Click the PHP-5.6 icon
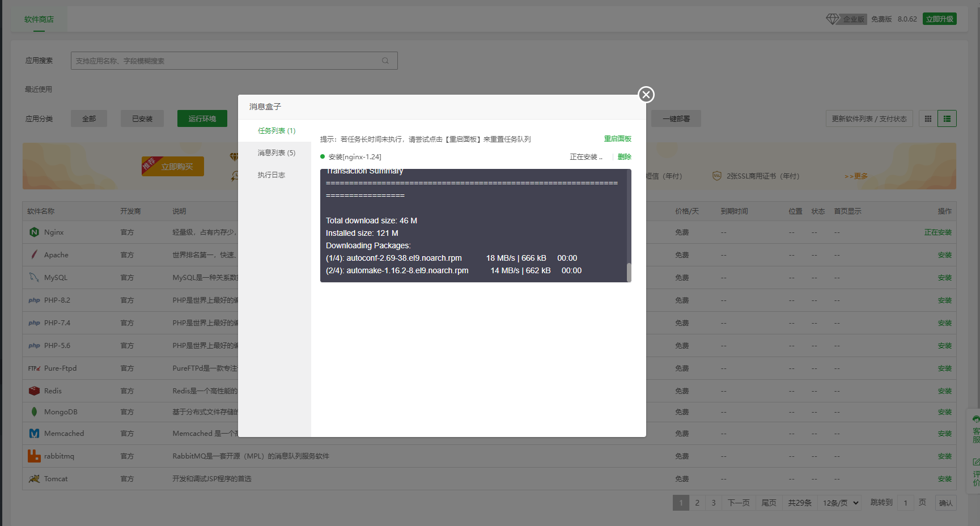This screenshot has width=980, height=526. tap(34, 346)
